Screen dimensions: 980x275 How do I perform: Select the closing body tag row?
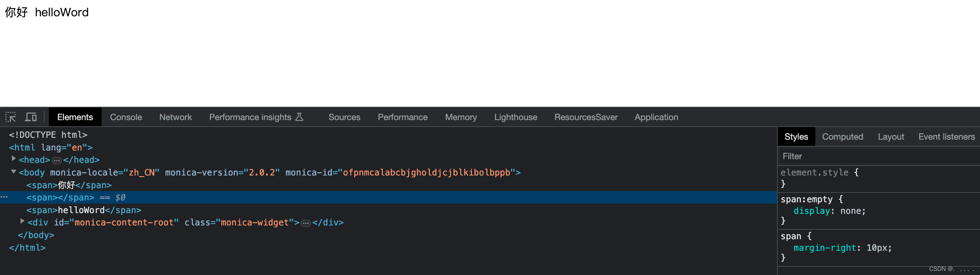click(x=36, y=236)
